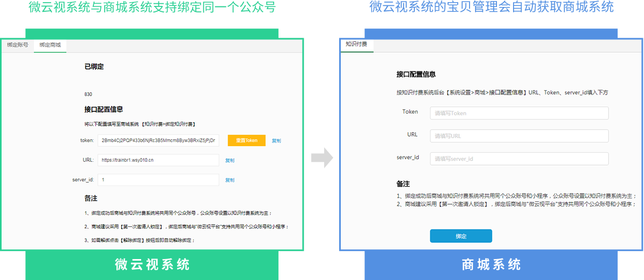Focus the 请填写URL input box
The image size is (644, 280).
518,136
